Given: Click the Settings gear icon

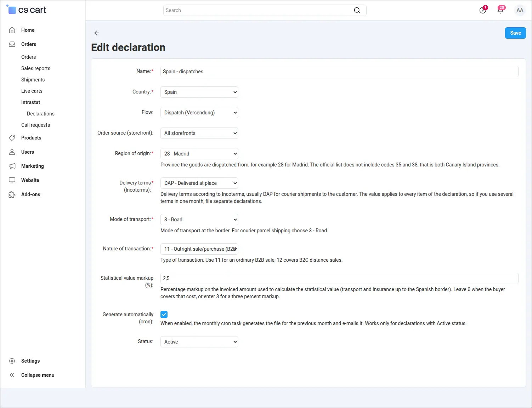Looking at the screenshot, I should click(12, 361).
